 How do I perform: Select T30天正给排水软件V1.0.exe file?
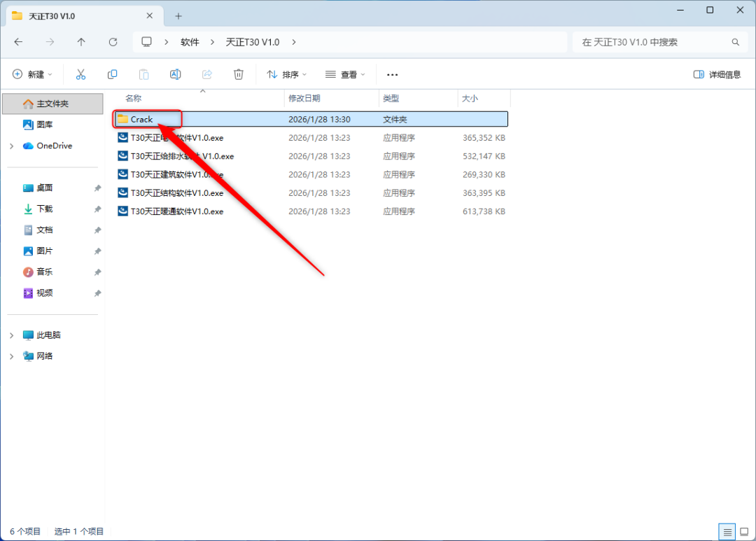click(311, 156)
